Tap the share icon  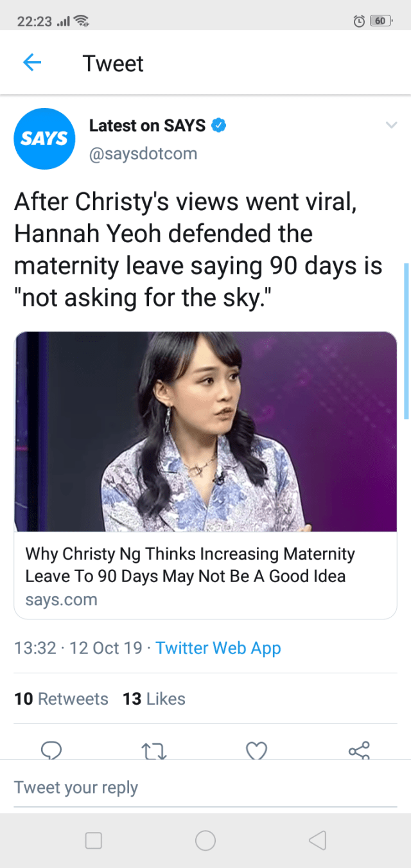(359, 750)
